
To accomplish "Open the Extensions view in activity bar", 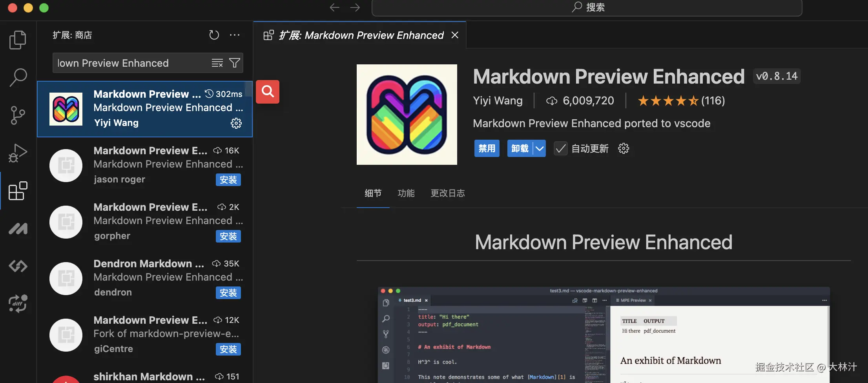I will click(18, 191).
